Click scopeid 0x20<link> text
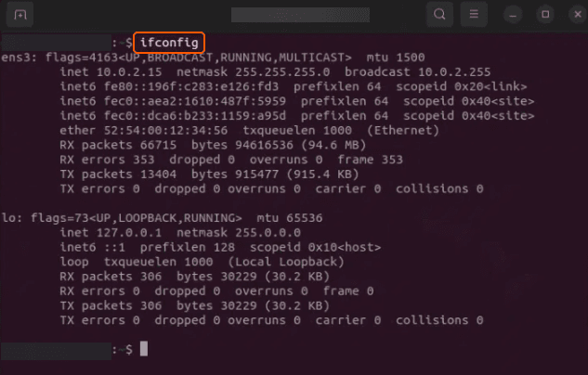Screen dimensions: 588x375 [462, 86]
